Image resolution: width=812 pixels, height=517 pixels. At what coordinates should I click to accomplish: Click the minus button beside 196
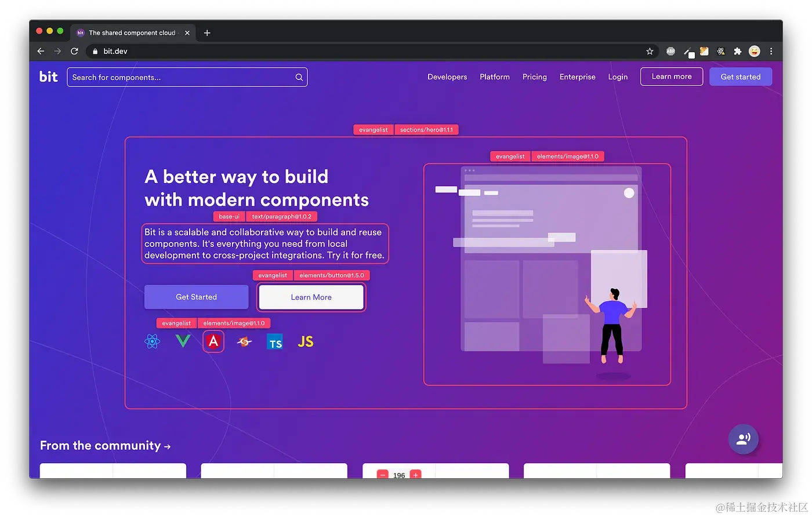tap(383, 475)
